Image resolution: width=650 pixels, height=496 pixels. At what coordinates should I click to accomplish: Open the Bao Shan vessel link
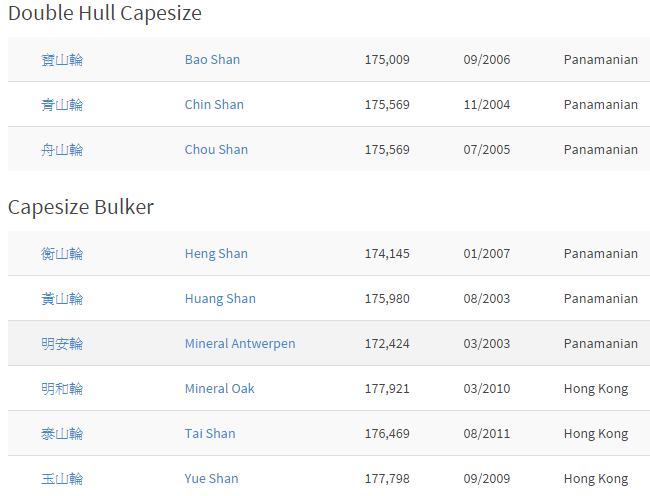(212, 60)
